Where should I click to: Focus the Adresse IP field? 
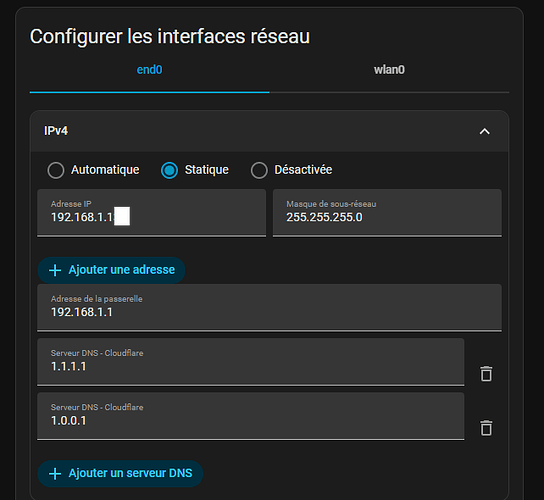(x=152, y=213)
